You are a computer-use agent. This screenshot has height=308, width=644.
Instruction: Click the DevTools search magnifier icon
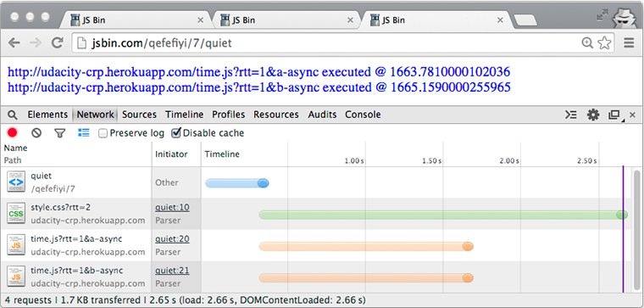click(x=13, y=115)
